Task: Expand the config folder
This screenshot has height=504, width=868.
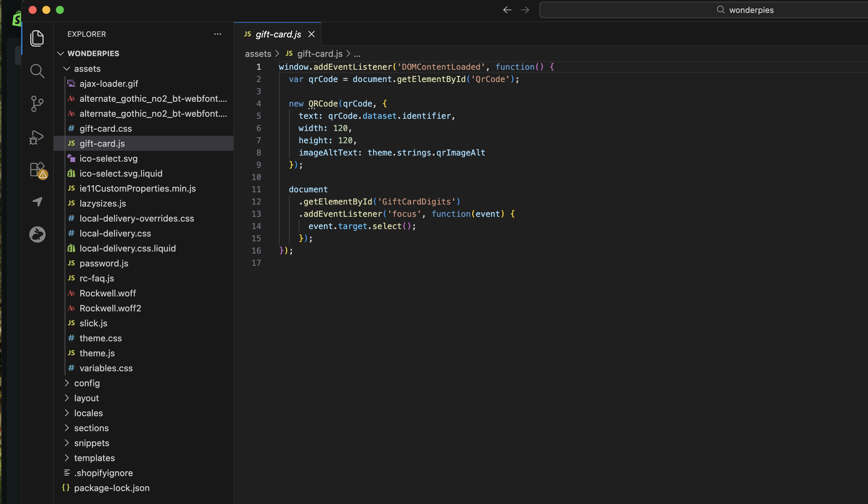Action: 87,383
